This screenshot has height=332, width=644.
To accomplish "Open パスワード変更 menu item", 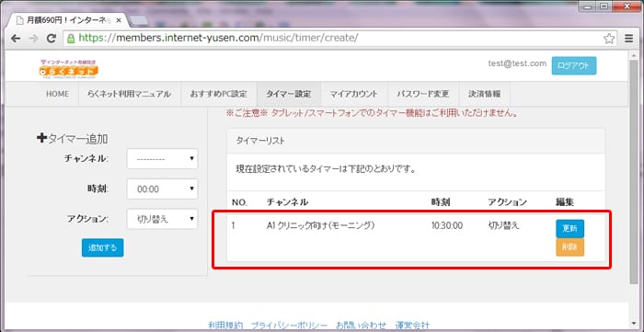I will (x=423, y=94).
